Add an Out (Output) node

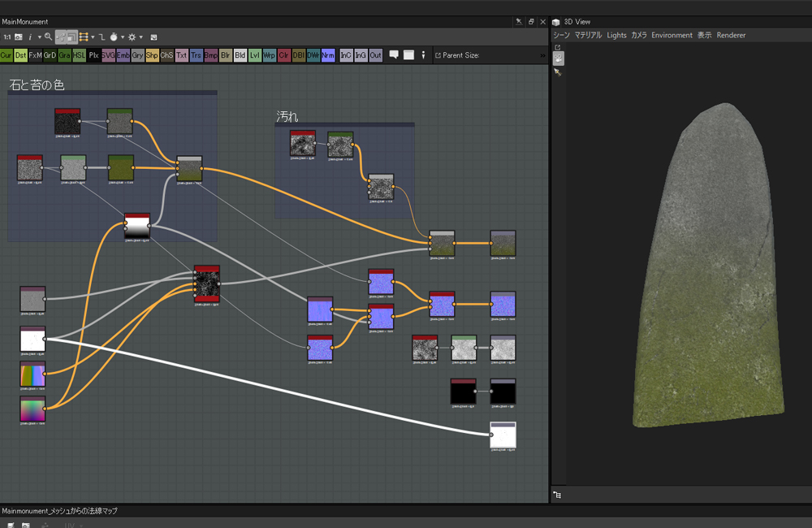pos(374,54)
